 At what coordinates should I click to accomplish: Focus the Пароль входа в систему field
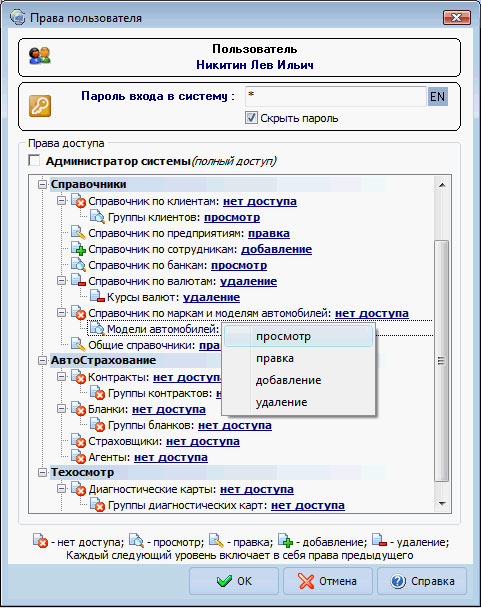(336, 96)
